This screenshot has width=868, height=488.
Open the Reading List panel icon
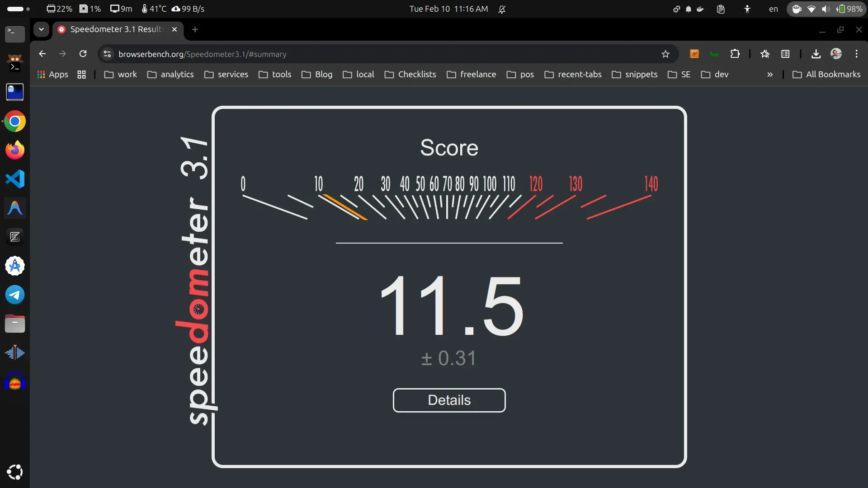click(x=786, y=54)
